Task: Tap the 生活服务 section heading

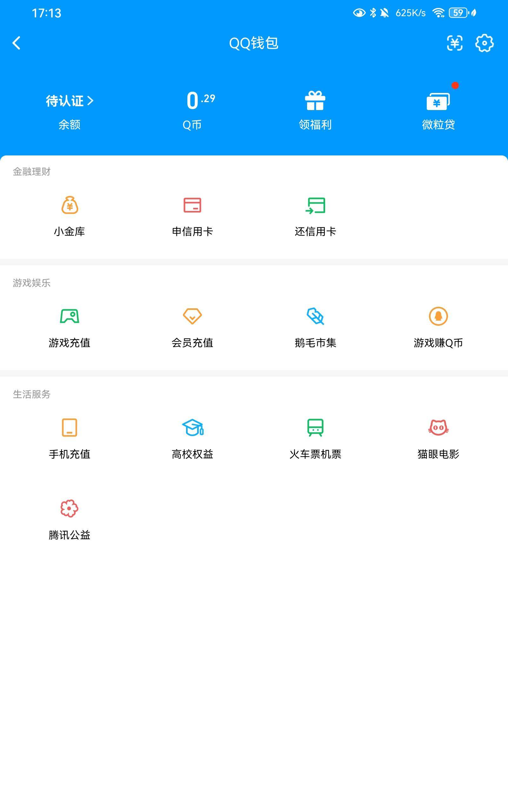Action: [x=31, y=394]
